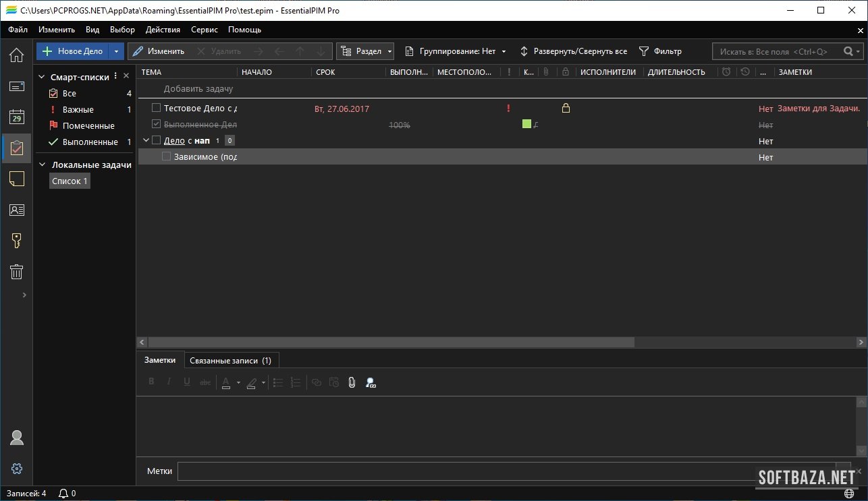Open the 'Сервис' menu
The height and width of the screenshot is (501, 868).
(204, 30)
